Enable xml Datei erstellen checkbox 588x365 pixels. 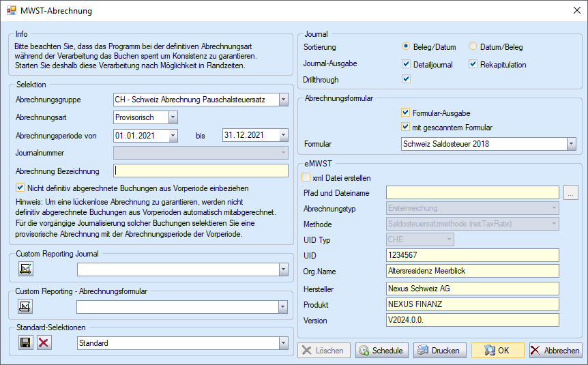point(307,178)
